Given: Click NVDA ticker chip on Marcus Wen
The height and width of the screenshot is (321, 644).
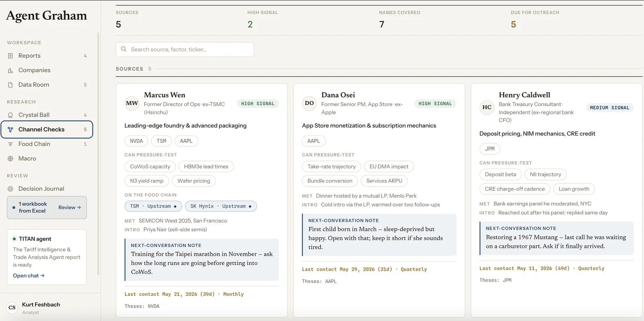Looking at the screenshot, I should pos(136,141).
